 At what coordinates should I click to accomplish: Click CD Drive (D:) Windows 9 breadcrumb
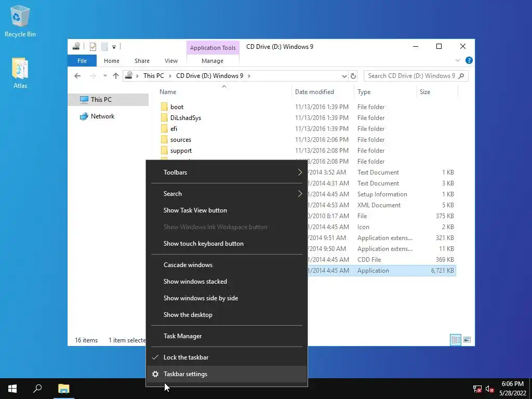(x=210, y=76)
